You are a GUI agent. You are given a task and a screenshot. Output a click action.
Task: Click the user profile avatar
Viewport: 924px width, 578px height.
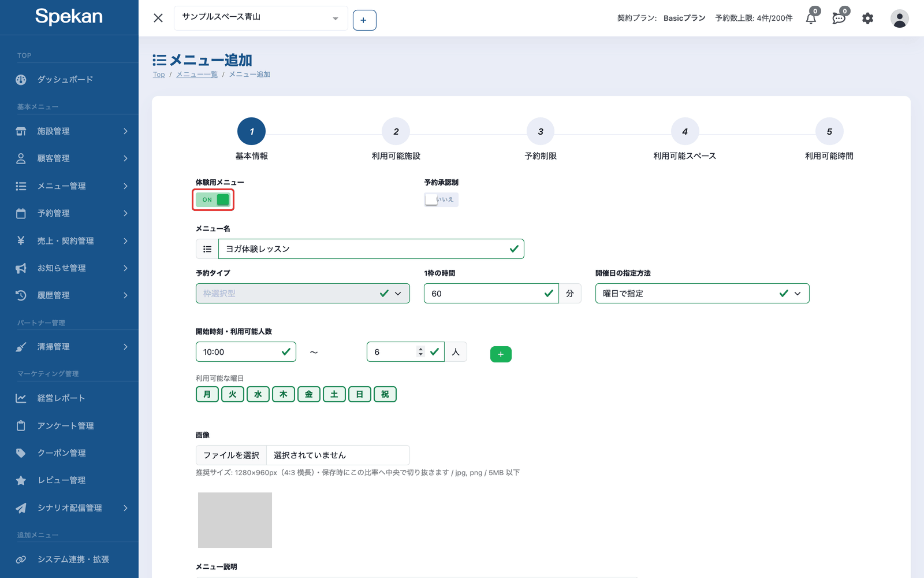click(x=899, y=18)
